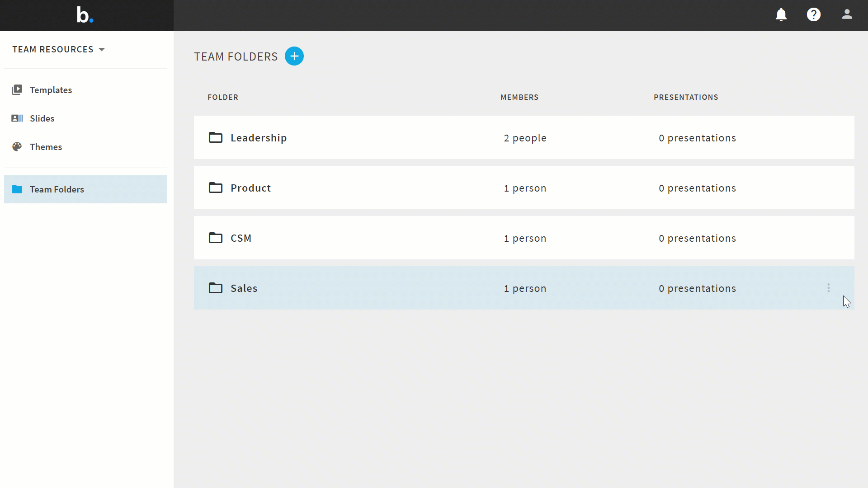Open the user account profile icon
The height and width of the screenshot is (488, 868).
point(847,14)
